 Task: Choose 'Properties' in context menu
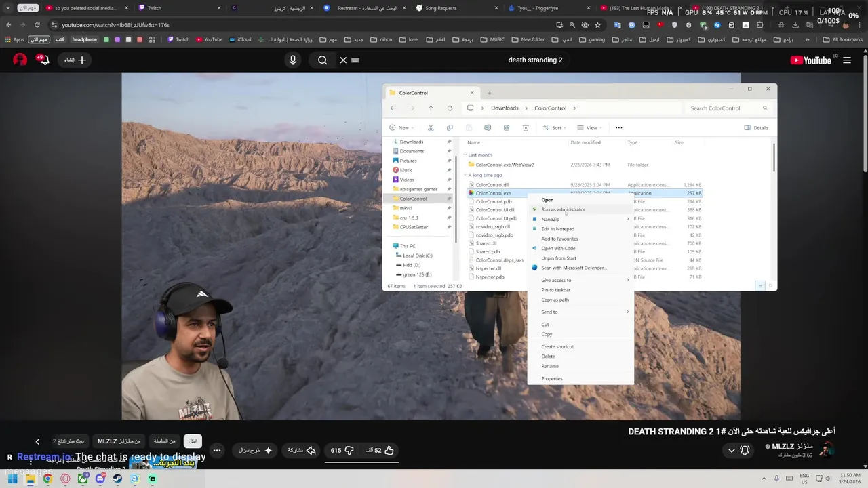580,379
